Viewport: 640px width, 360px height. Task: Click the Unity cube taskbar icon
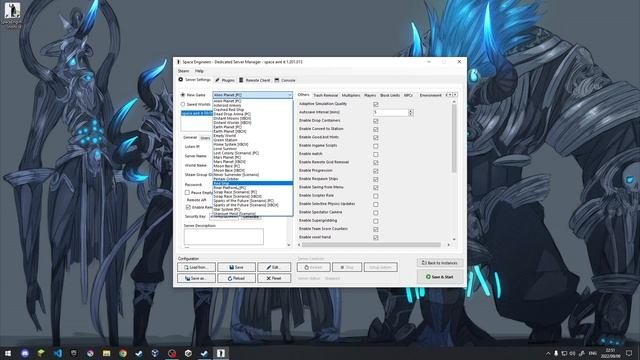(188, 353)
